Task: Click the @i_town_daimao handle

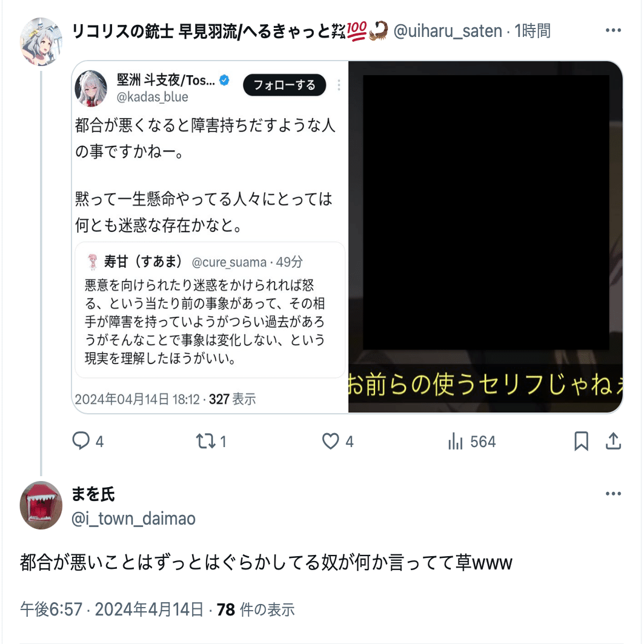Action: point(133,519)
